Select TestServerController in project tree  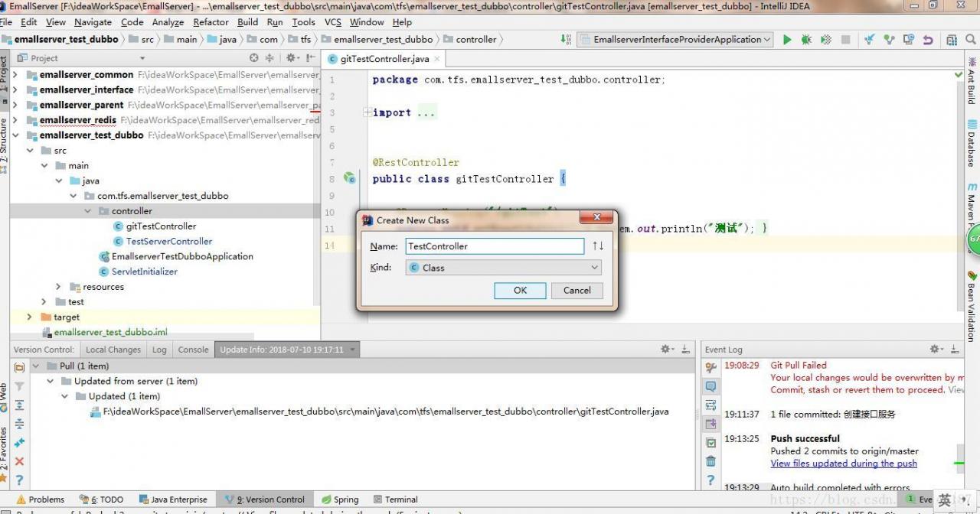(x=169, y=241)
